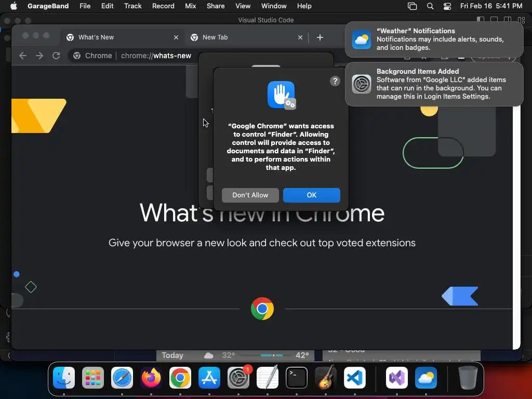Open Visual Studio Code from the Dock
Image resolution: width=532 pixels, height=399 pixels.
(x=354, y=377)
